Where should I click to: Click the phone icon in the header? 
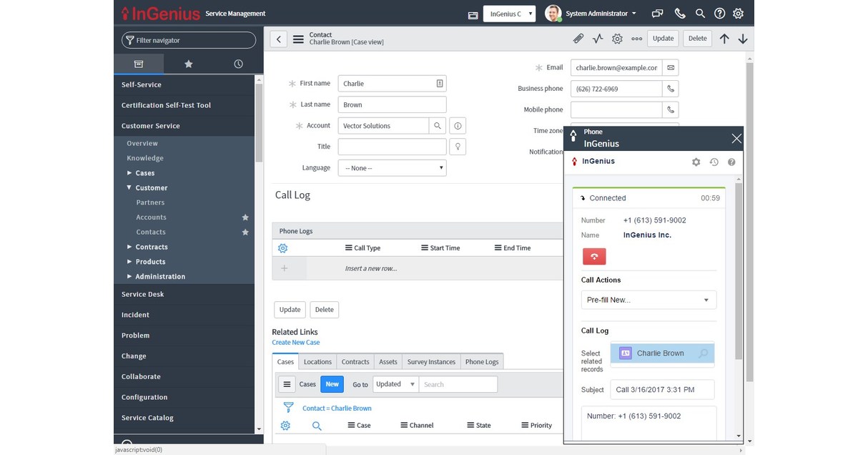point(679,13)
